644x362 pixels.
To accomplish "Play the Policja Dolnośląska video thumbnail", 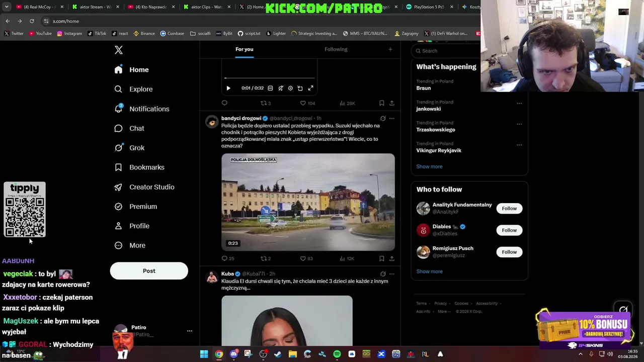I will (308, 202).
